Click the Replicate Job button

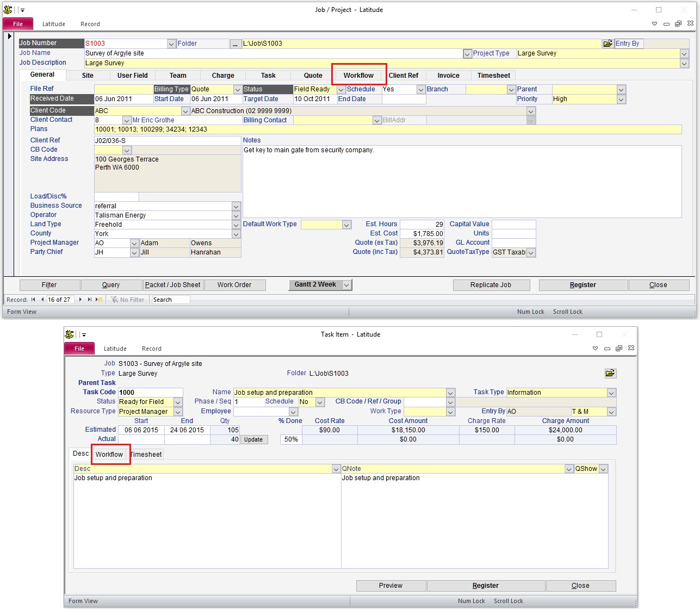pos(491,284)
